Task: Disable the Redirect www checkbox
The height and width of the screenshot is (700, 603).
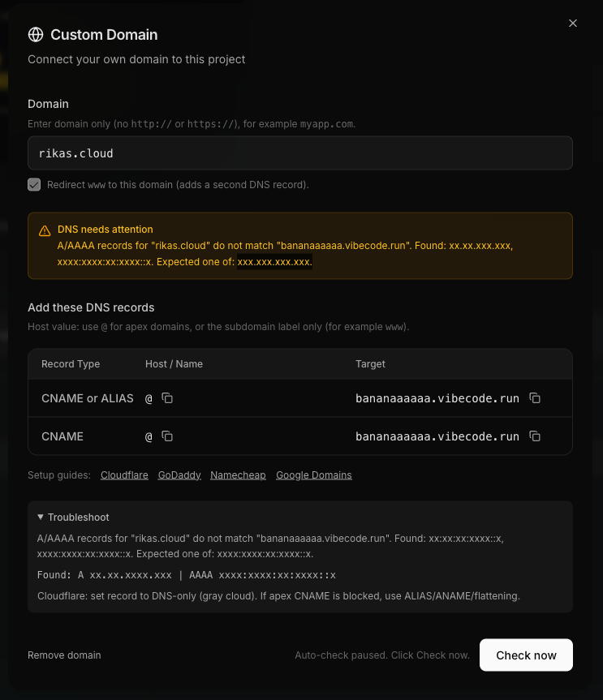Action: 34,184
